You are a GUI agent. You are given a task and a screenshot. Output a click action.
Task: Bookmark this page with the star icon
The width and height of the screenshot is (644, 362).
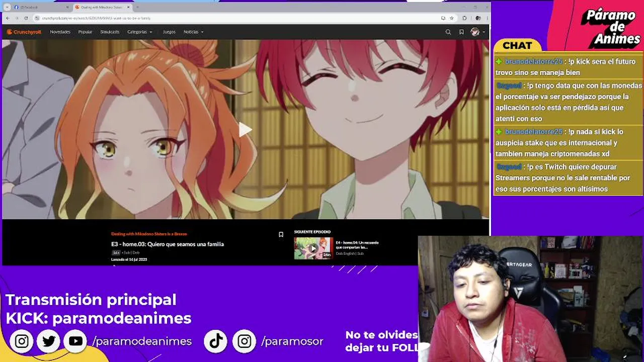click(x=451, y=18)
